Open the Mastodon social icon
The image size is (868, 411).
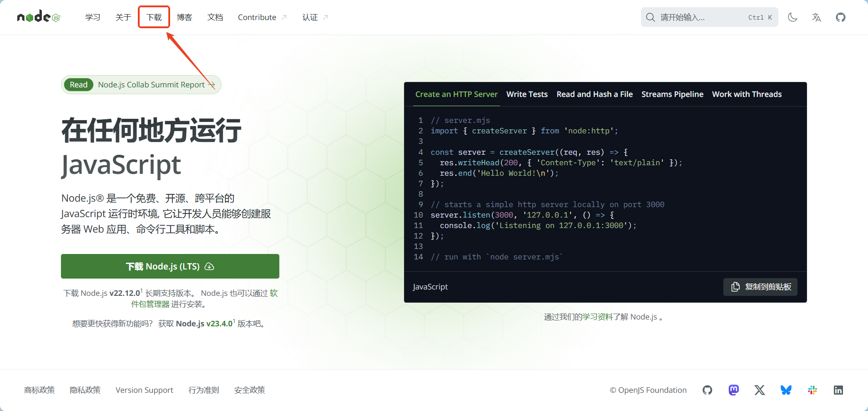tap(733, 390)
